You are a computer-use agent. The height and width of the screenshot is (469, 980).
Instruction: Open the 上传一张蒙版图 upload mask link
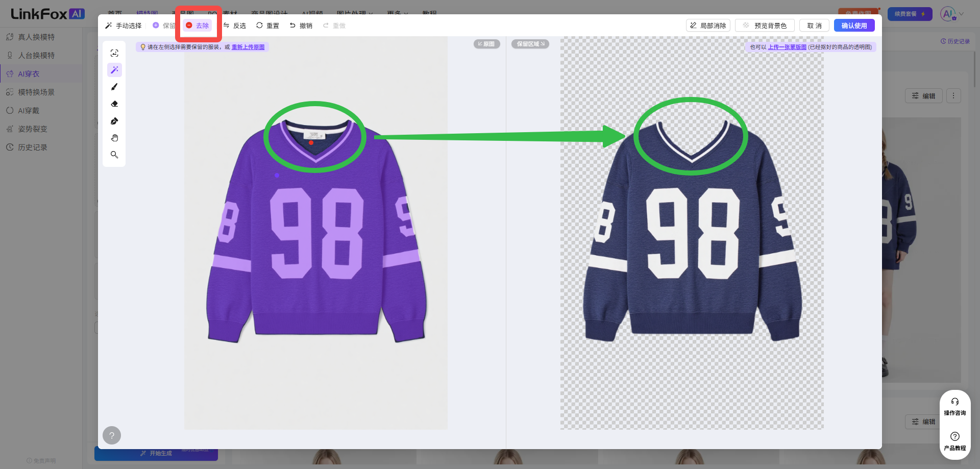click(787, 47)
